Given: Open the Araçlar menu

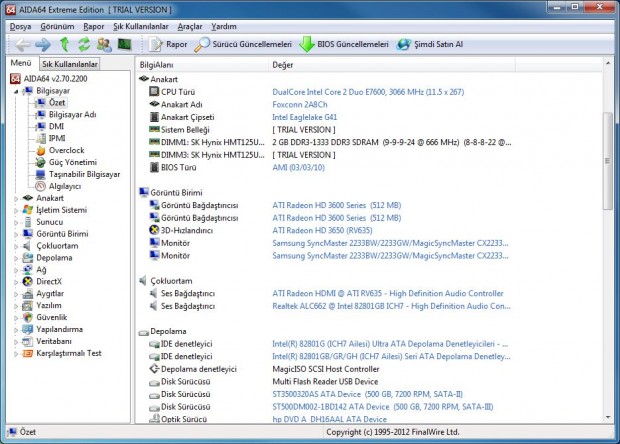Looking at the screenshot, I should pyautogui.click(x=190, y=26).
